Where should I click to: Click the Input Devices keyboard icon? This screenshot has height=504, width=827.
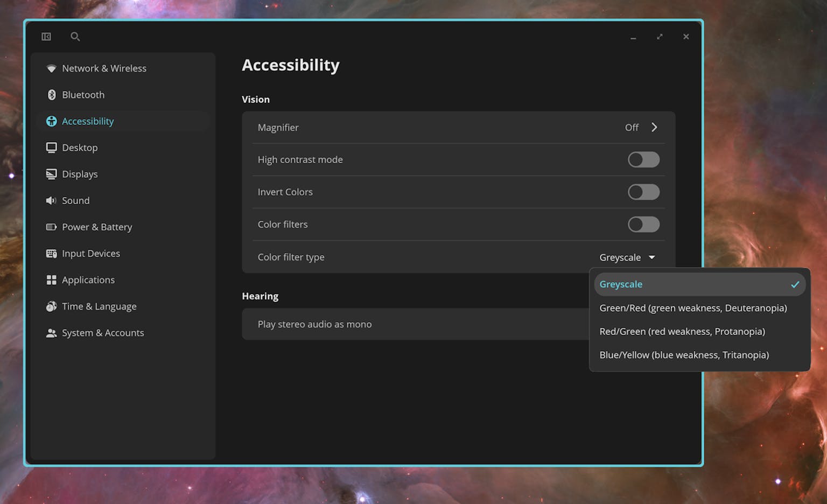click(51, 254)
